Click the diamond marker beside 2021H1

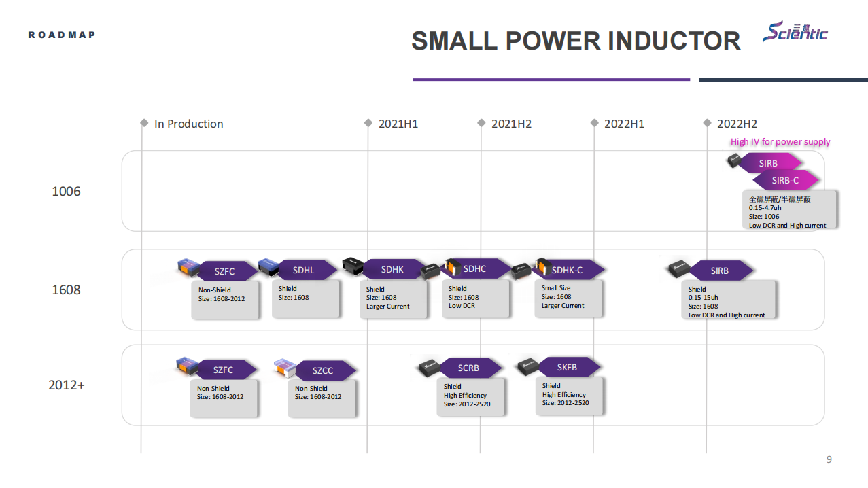[368, 123]
